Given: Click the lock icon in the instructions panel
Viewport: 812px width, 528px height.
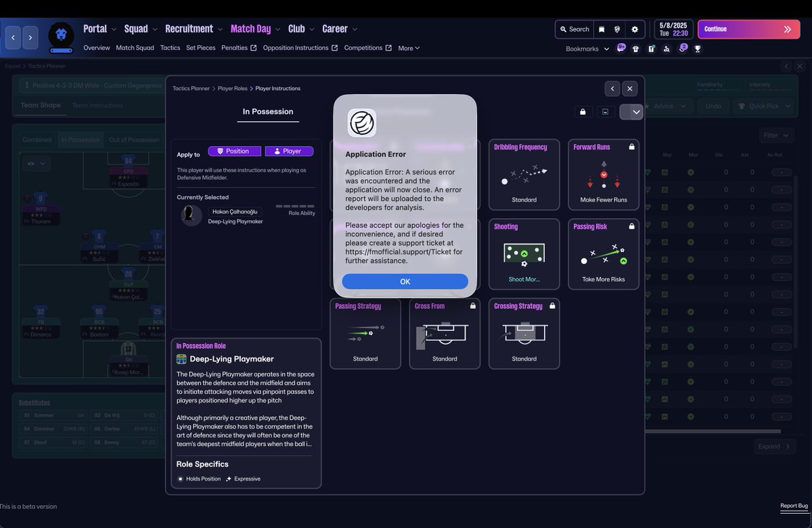Looking at the screenshot, I should tap(583, 111).
